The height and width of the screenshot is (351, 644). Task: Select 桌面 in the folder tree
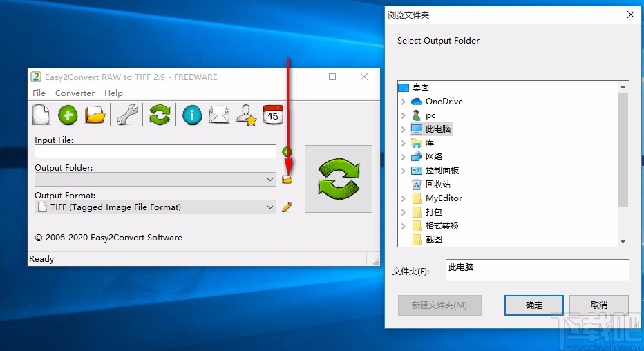(421, 88)
